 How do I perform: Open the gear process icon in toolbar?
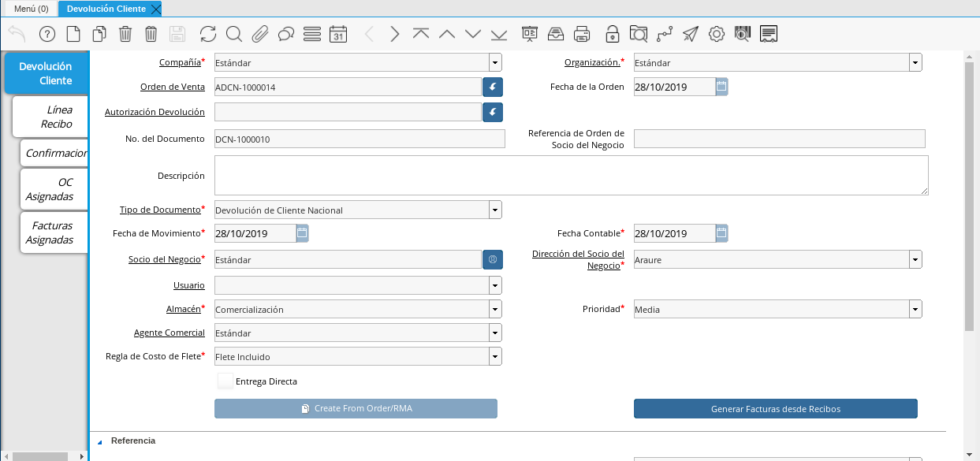pyautogui.click(x=716, y=34)
